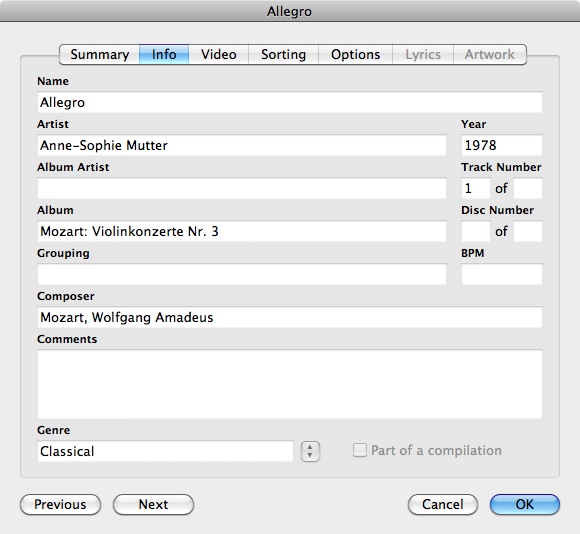Switch to the Summary tab
Screen dimensions: 580x534
[100, 54]
